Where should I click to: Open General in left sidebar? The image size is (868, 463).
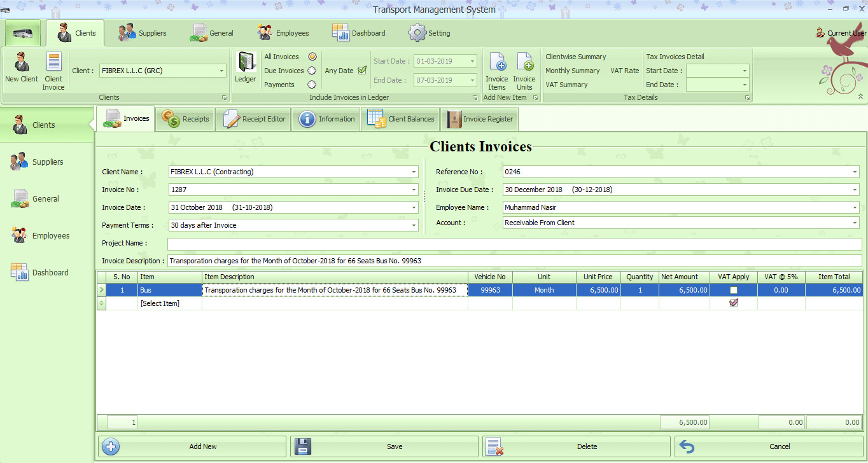(x=47, y=199)
